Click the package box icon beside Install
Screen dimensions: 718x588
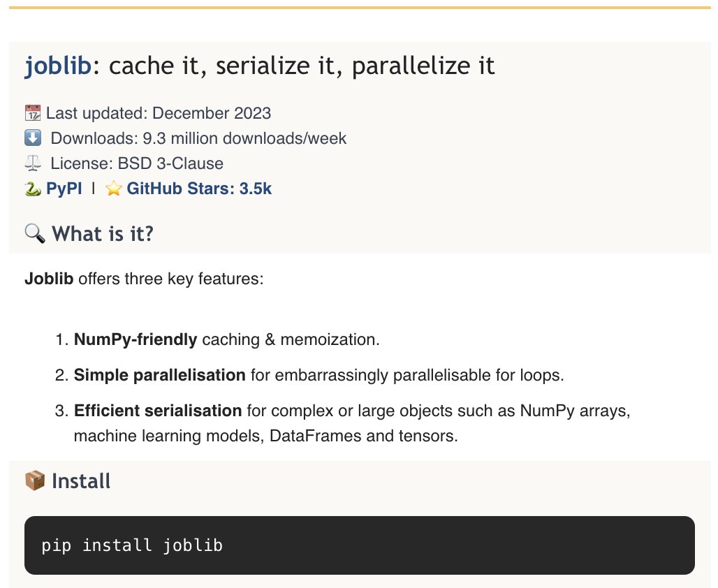point(35,481)
